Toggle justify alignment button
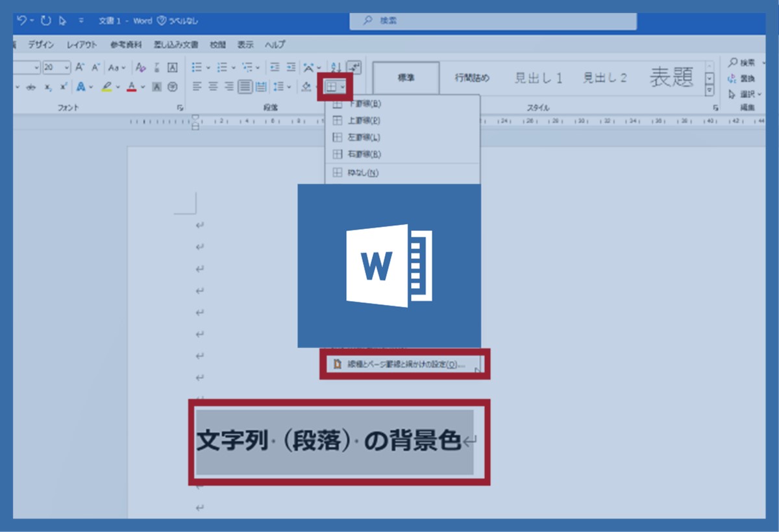 pos(245,86)
